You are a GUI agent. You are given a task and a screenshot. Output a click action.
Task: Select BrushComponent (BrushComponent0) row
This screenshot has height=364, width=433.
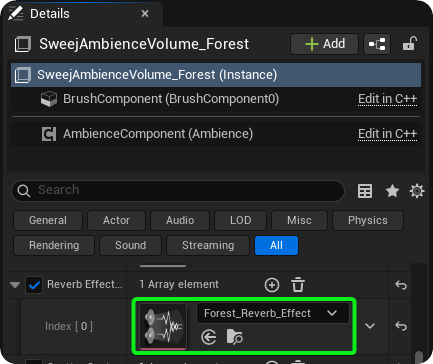point(216,99)
